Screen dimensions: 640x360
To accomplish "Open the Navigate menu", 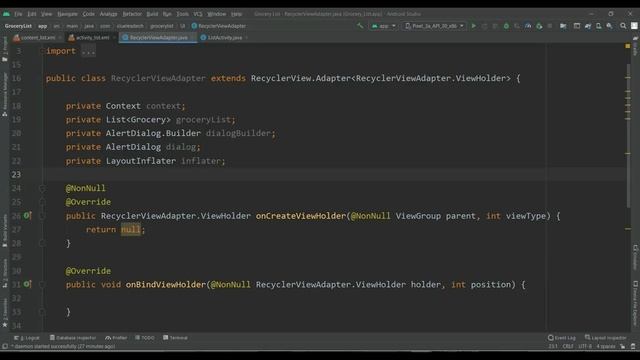I will (x=67, y=14).
